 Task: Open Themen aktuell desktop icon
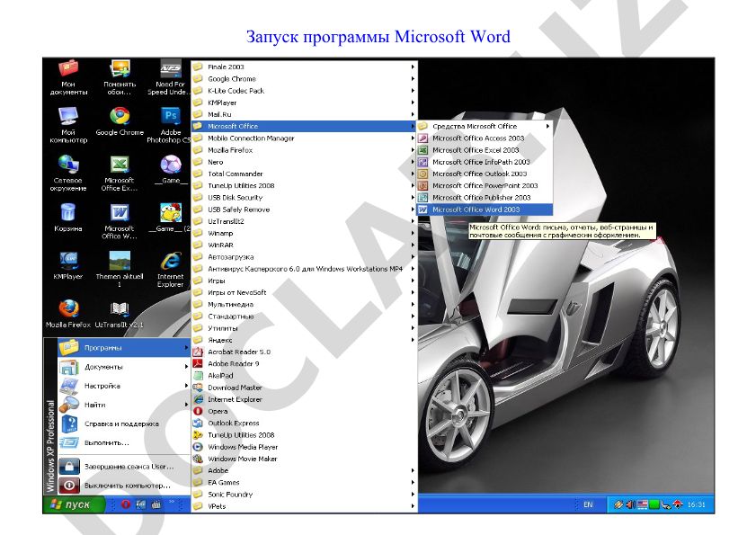[x=120, y=269]
